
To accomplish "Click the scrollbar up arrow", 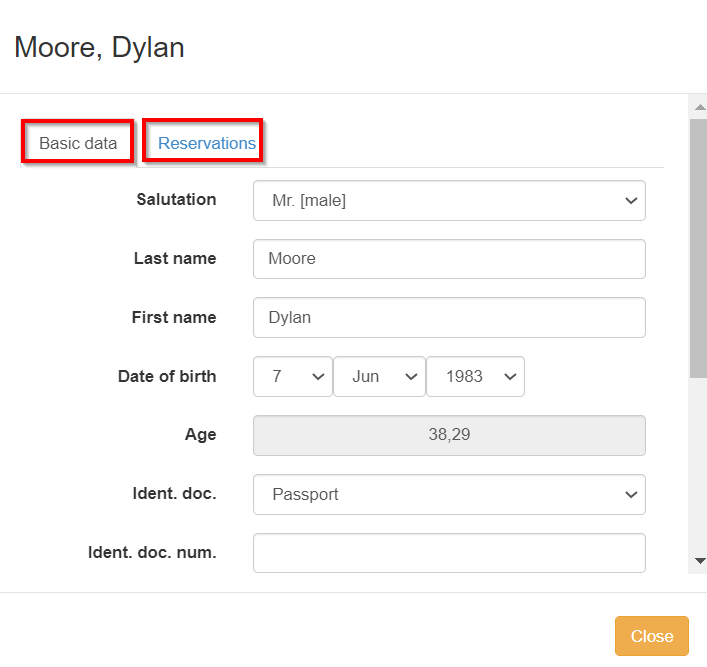I will (x=699, y=105).
